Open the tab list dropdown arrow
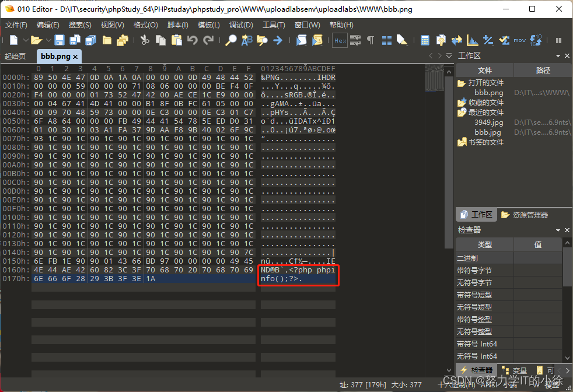This screenshot has height=392, width=573. 449,55
